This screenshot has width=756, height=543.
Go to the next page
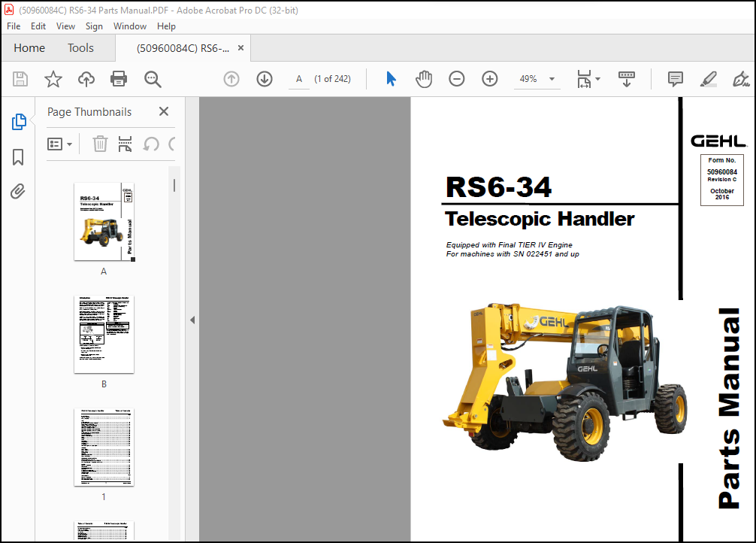265,79
